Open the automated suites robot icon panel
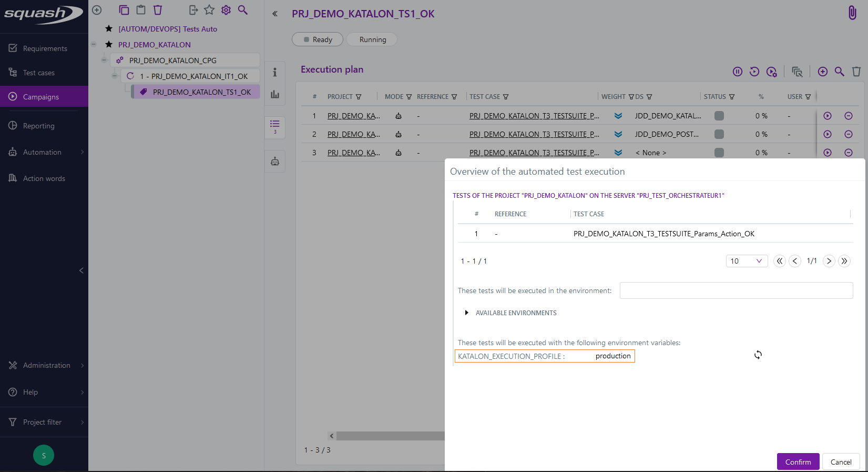868x472 pixels. [274, 162]
